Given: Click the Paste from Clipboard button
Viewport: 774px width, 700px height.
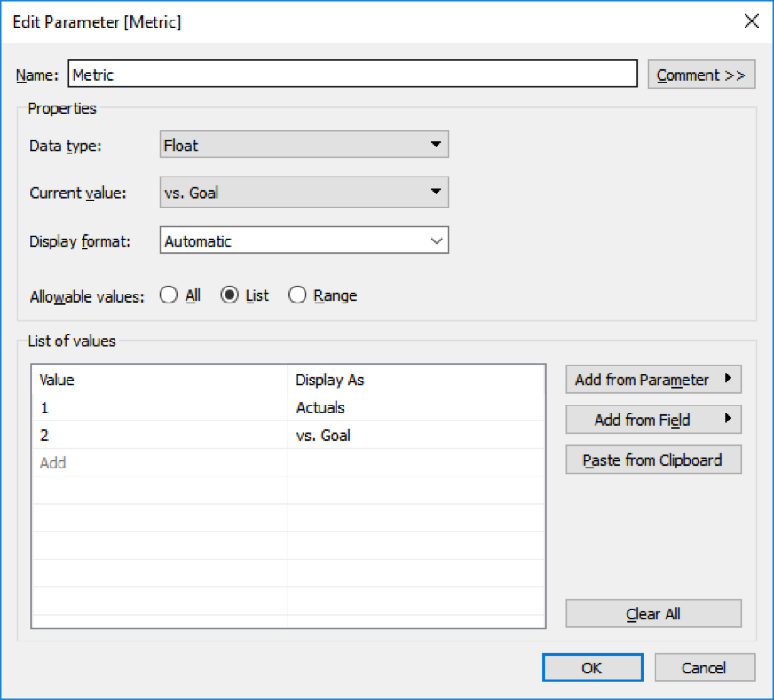Looking at the screenshot, I should [653, 460].
